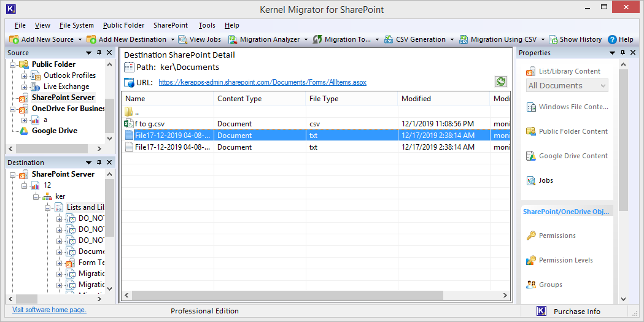Click the green refresh icon beside the URL
The width and height of the screenshot is (644, 322).
[501, 82]
